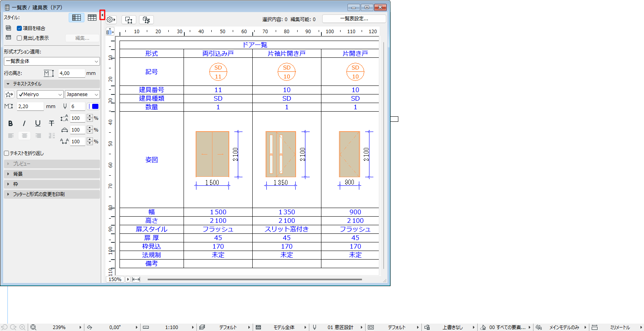The height and width of the screenshot is (331, 644).
Task: Open the schedule settings gear menu
Action: coord(111,20)
